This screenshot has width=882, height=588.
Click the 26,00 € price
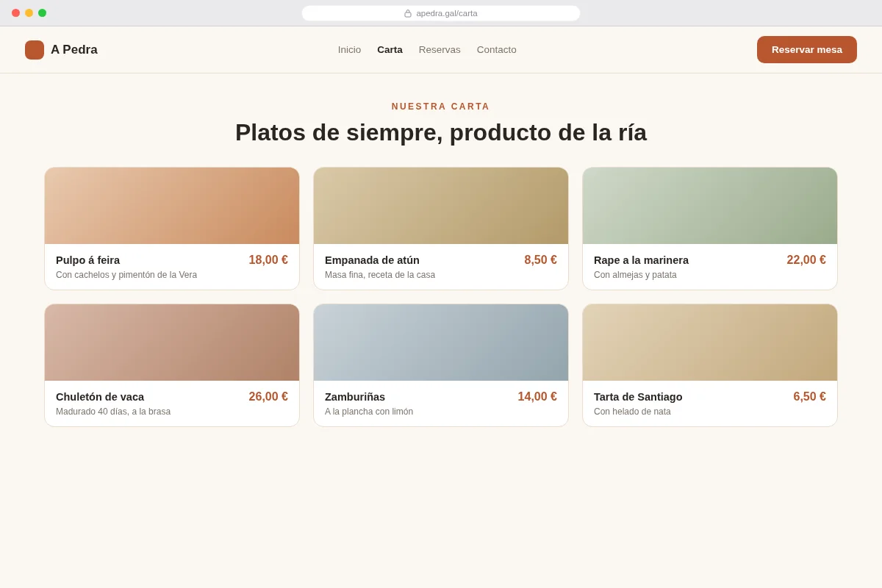(x=268, y=397)
